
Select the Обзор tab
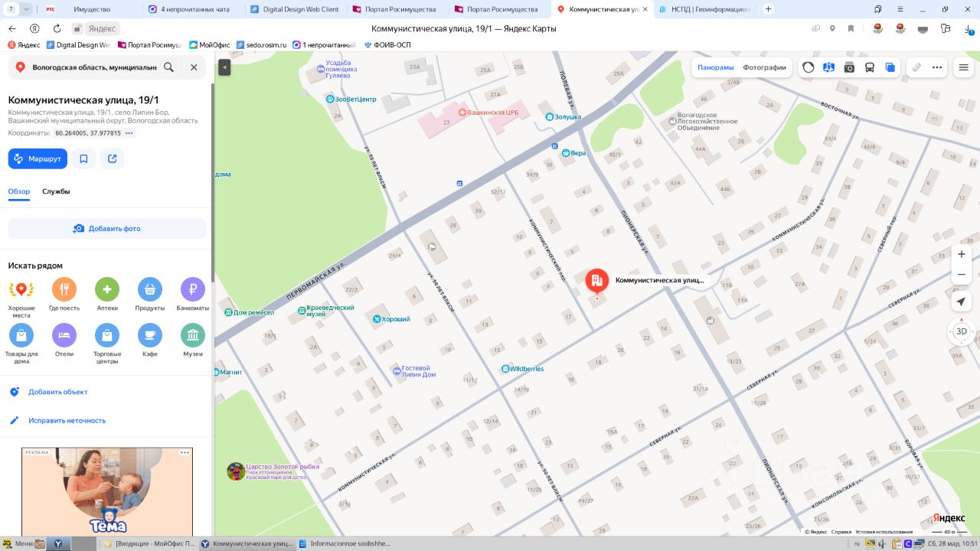(x=19, y=191)
